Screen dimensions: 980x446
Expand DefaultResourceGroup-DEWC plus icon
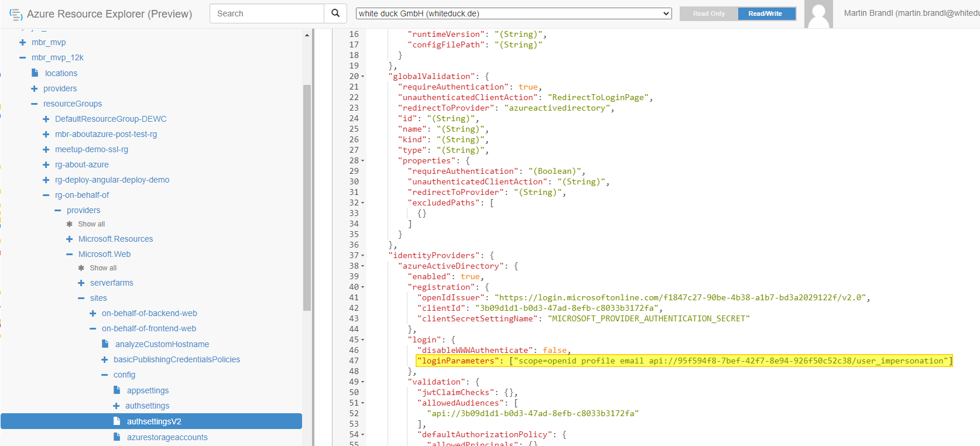point(46,119)
